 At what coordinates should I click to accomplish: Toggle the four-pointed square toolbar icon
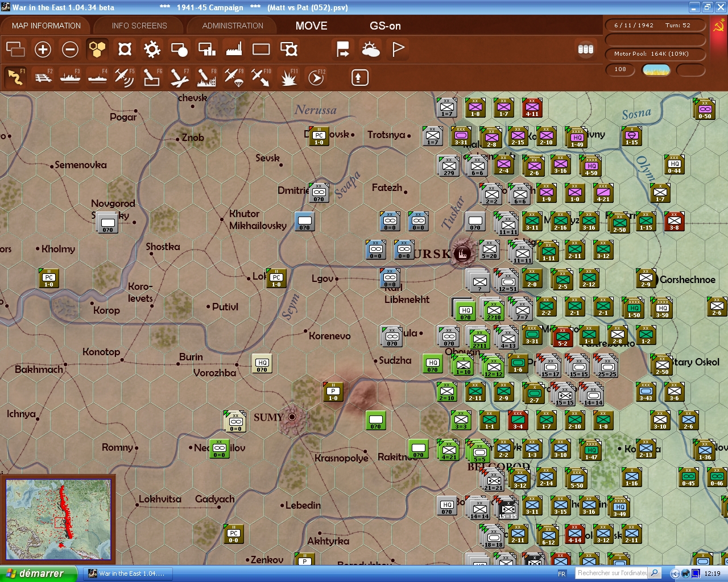(125, 49)
